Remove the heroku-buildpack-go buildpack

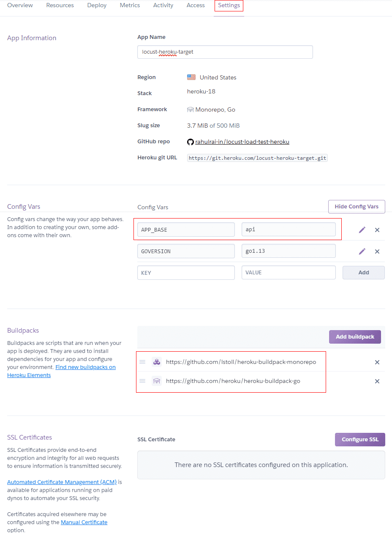pyautogui.click(x=377, y=381)
